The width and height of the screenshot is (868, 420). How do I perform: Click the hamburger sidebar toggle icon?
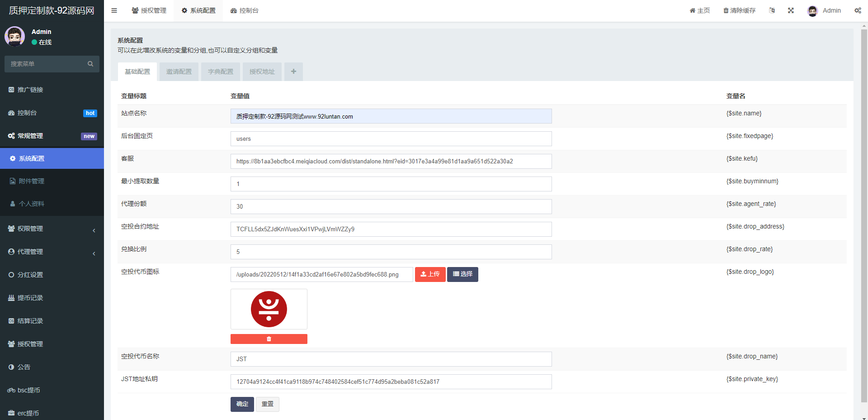point(114,10)
